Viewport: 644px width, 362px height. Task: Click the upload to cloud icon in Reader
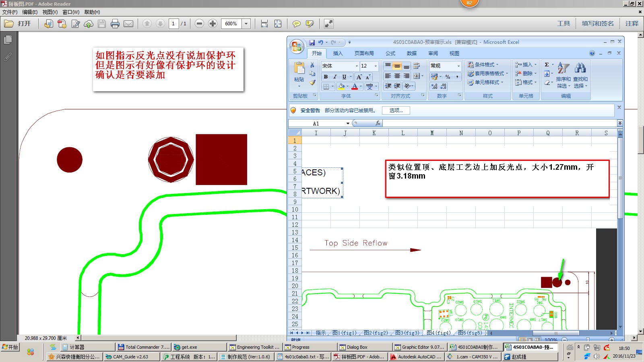(89, 24)
